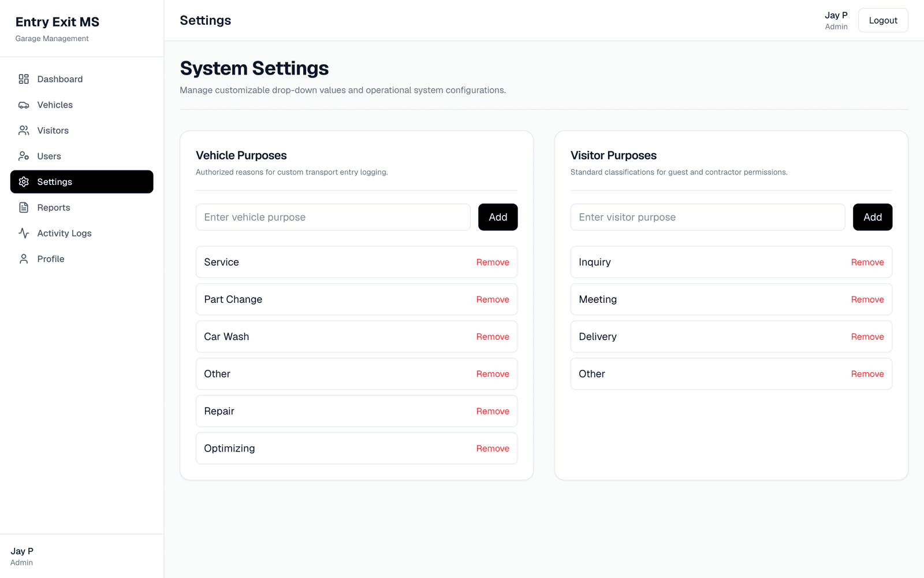Remove the Optimizing vehicle purpose
Viewport: 924px width, 578px height.
tap(493, 449)
